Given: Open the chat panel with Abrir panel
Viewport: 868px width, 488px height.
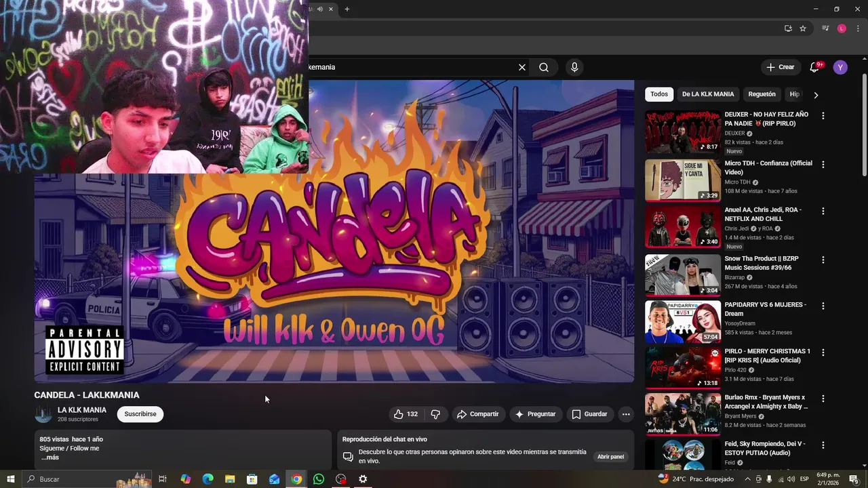Looking at the screenshot, I should [x=610, y=457].
